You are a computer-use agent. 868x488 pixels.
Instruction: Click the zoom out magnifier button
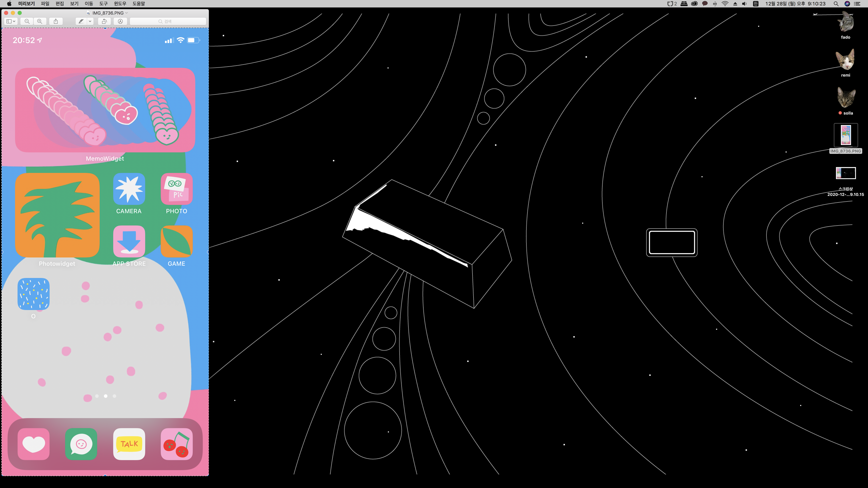pos(27,21)
